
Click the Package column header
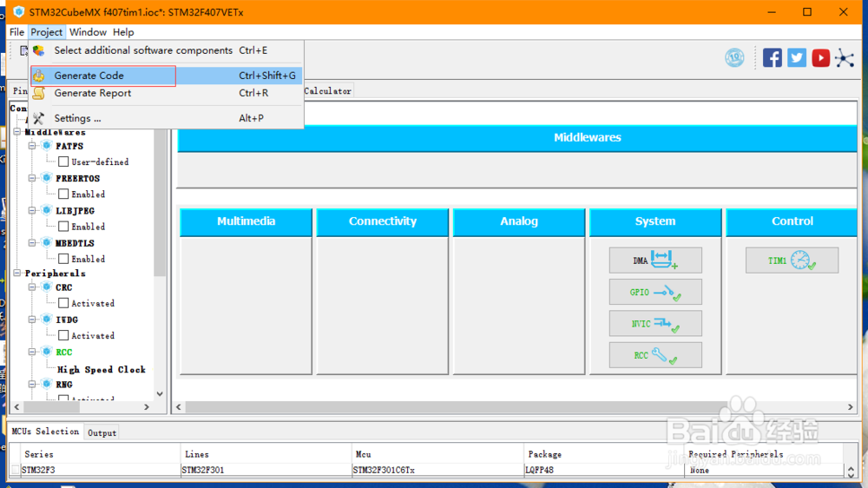[x=603, y=454]
